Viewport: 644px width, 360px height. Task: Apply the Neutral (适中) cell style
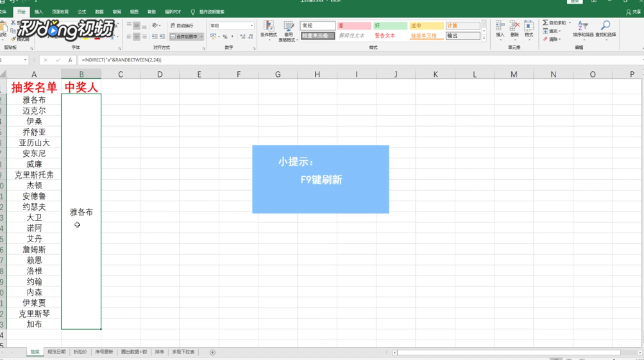427,26
